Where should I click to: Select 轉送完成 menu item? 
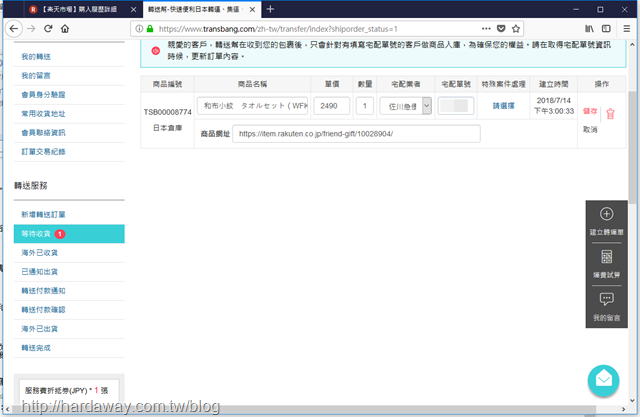coord(36,348)
